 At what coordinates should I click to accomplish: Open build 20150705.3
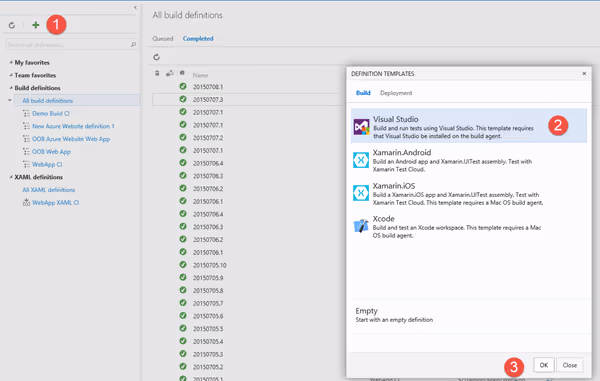208,354
